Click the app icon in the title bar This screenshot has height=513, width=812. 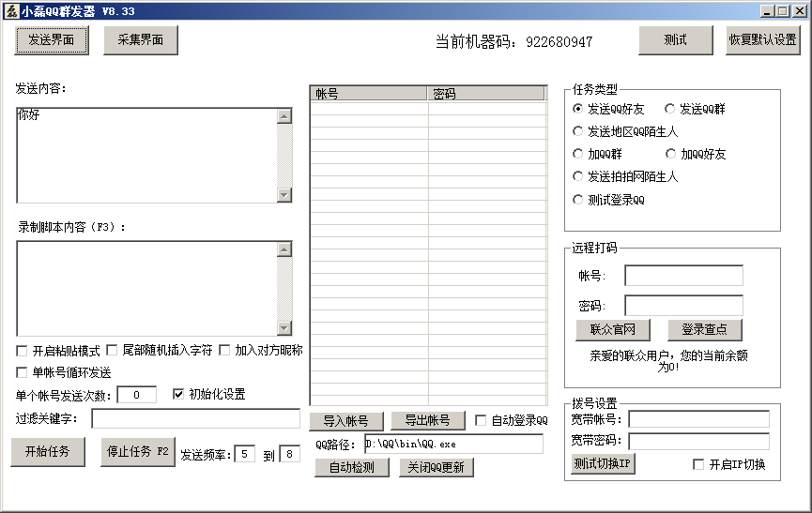click(x=11, y=11)
